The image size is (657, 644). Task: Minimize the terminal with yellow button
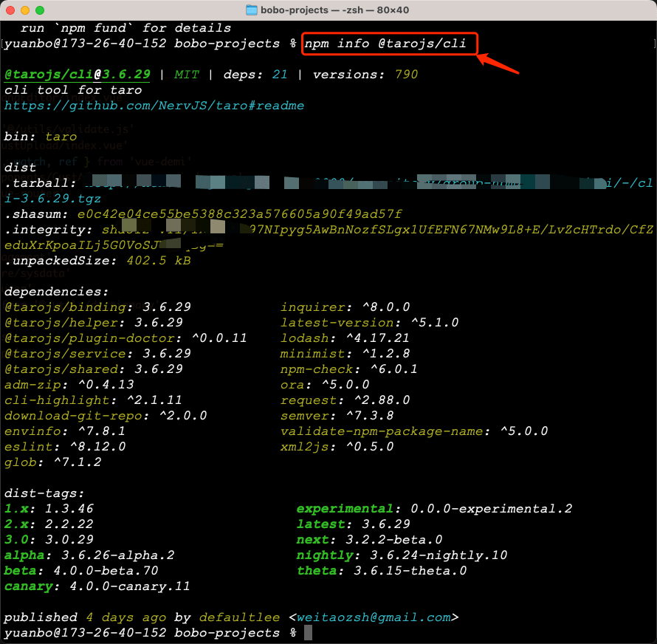[x=25, y=10]
